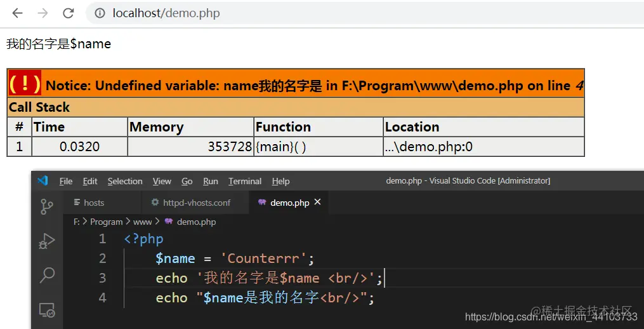This screenshot has width=644, height=329.
Task: Click the Call Stack header row
Action: tap(296, 107)
